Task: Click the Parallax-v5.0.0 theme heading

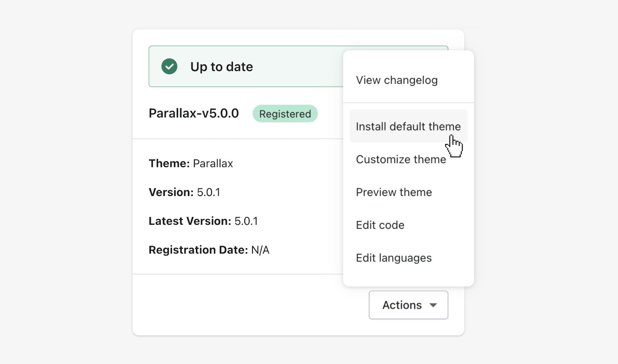Action: tap(194, 113)
